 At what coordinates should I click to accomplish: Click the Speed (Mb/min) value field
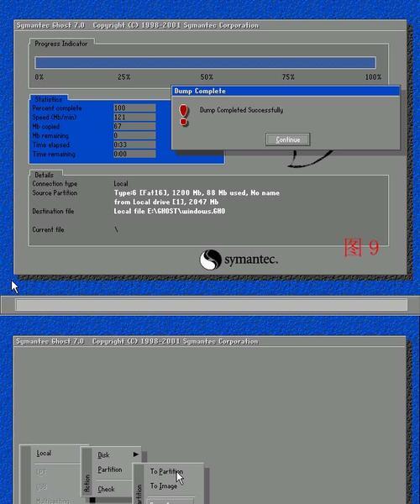134,117
